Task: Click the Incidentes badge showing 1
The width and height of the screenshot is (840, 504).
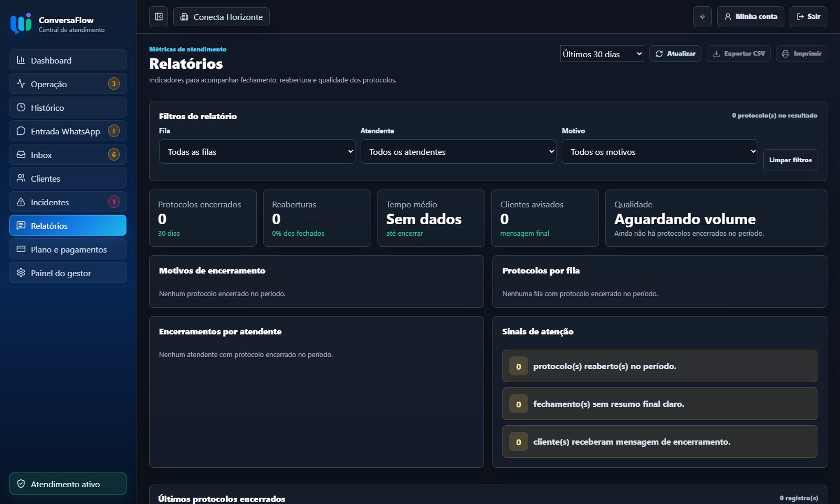Action: pyautogui.click(x=114, y=202)
